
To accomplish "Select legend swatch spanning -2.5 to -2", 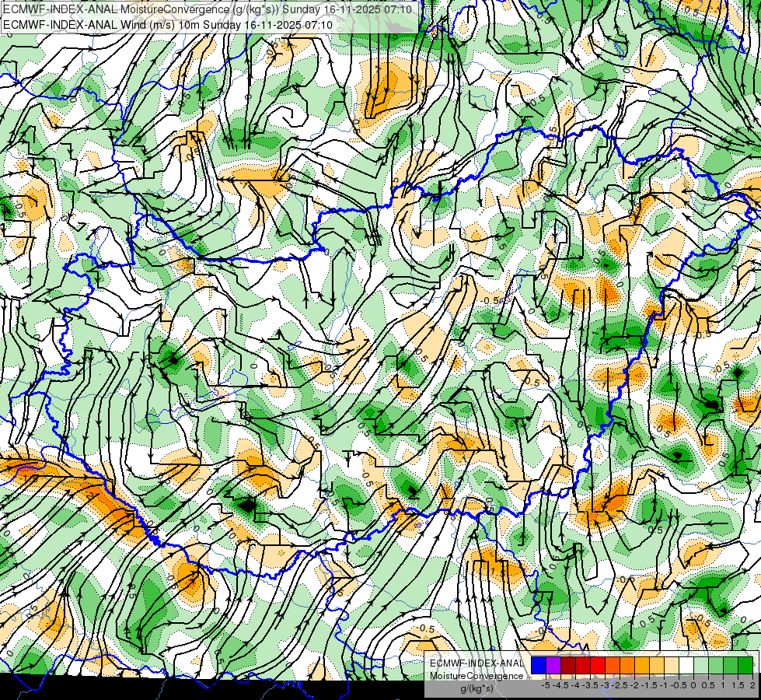I will pyautogui.click(x=627, y=665).
